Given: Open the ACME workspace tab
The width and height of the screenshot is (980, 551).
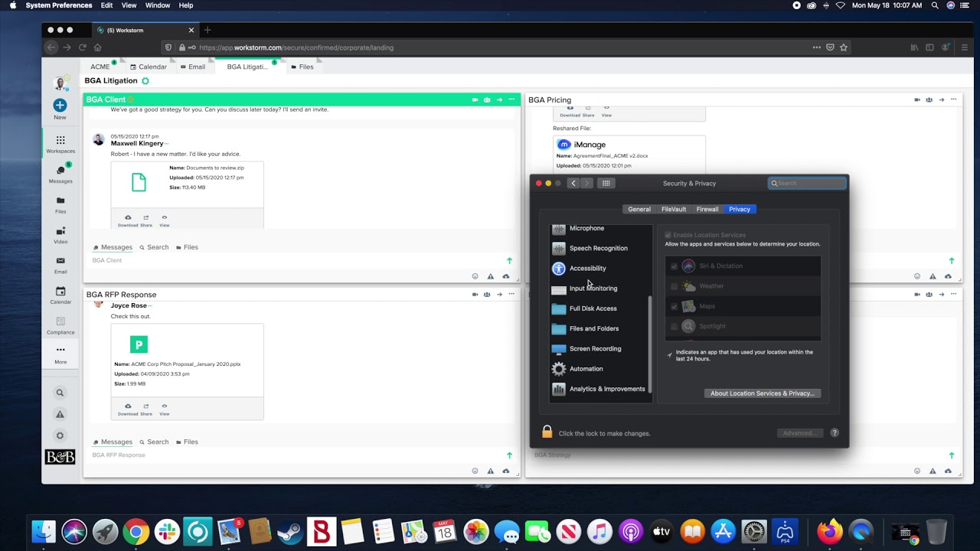Looking at the screenshot, I should [100, 67].
